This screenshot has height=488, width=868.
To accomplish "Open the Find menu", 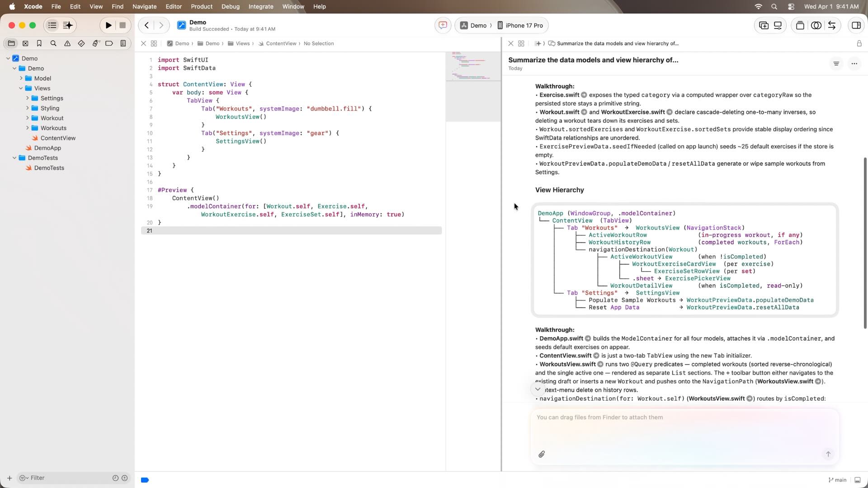I will [118, 6].
